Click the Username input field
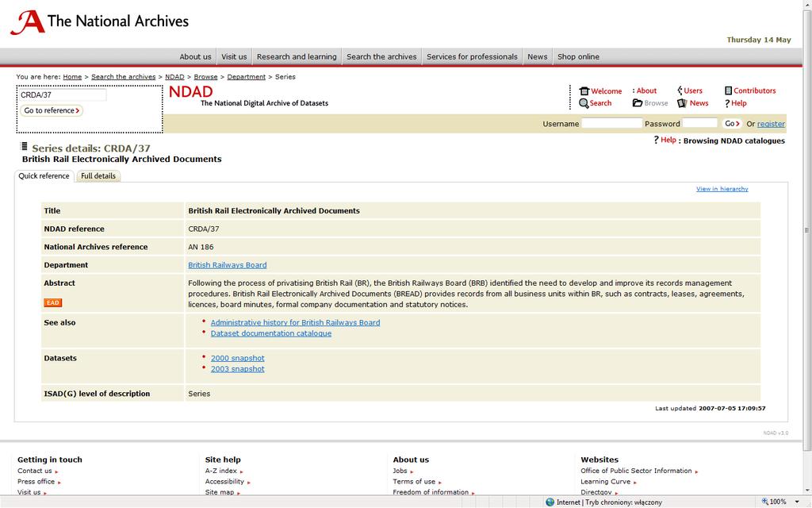This screenshot has width=812, height=508. click(x=611, y=123)
